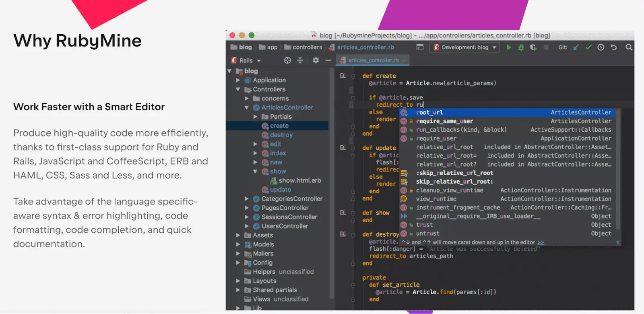The image size is (644, 314).
Task: Click articles_controller.rb in the breadcrumb bar
Action: point(361,48)
